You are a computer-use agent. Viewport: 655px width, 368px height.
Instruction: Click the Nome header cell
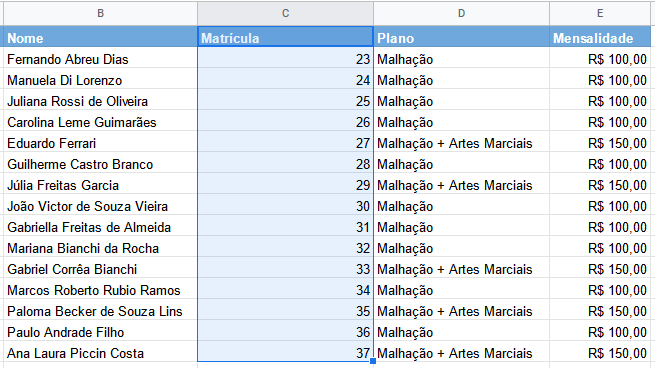coord(101,38)
